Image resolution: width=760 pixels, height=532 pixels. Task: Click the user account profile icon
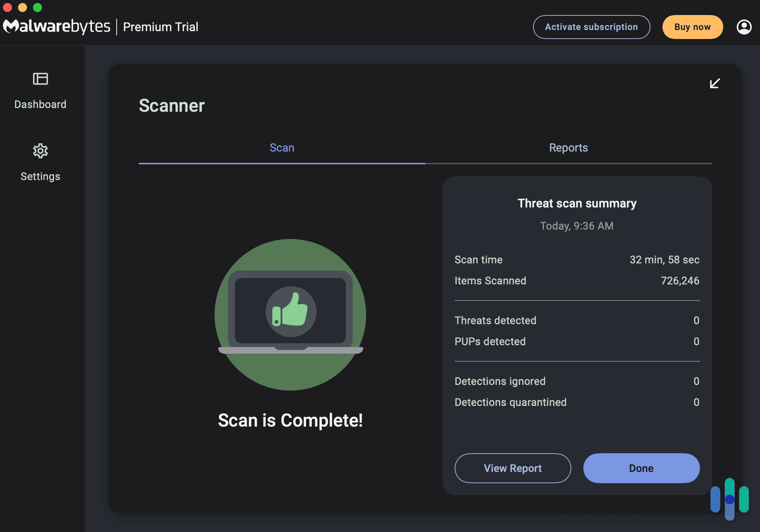click(x=743, y=26)
